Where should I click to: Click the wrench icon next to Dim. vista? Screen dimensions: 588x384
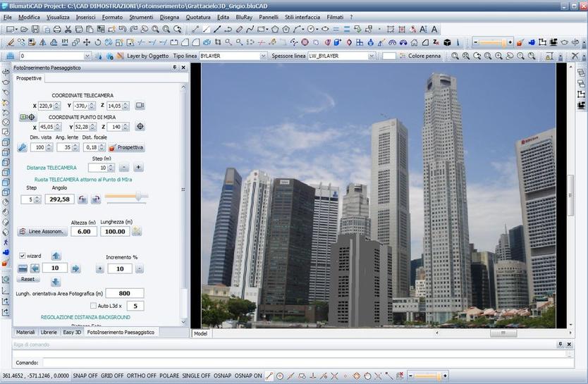pyautogui.click(x=22, y=147)
